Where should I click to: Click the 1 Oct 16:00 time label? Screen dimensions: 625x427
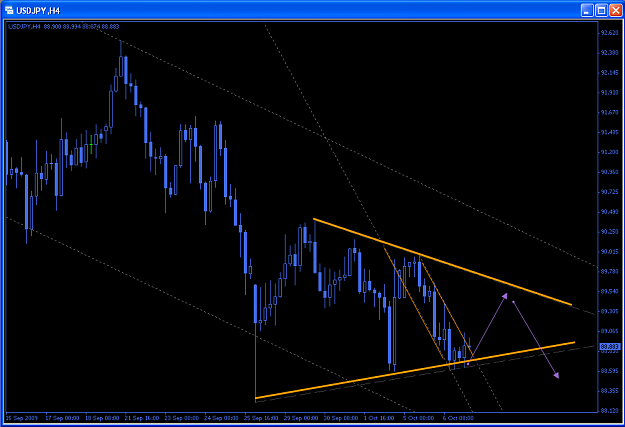tap(379, 418)
